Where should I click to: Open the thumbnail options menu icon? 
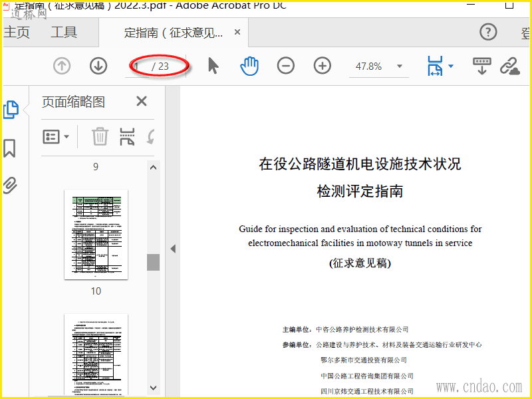point(56,137)
